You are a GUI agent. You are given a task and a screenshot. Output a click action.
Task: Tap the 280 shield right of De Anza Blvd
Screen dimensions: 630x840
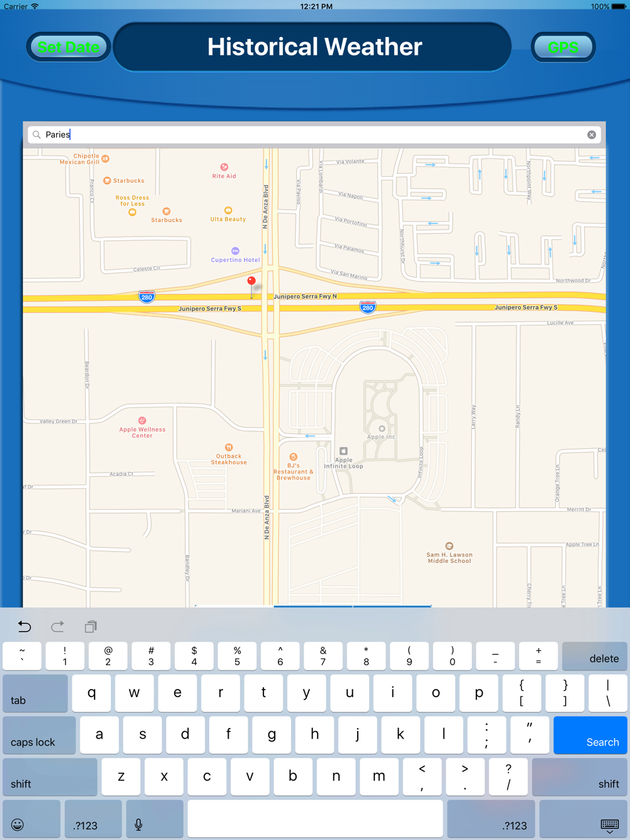pyautogui.click(x=368, y=307)
